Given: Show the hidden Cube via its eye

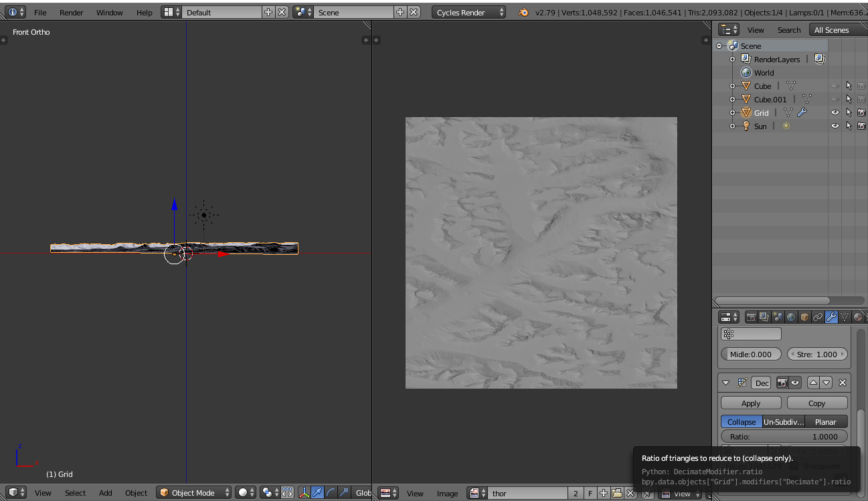Looking at the screenshot, I should click(835, 86).
